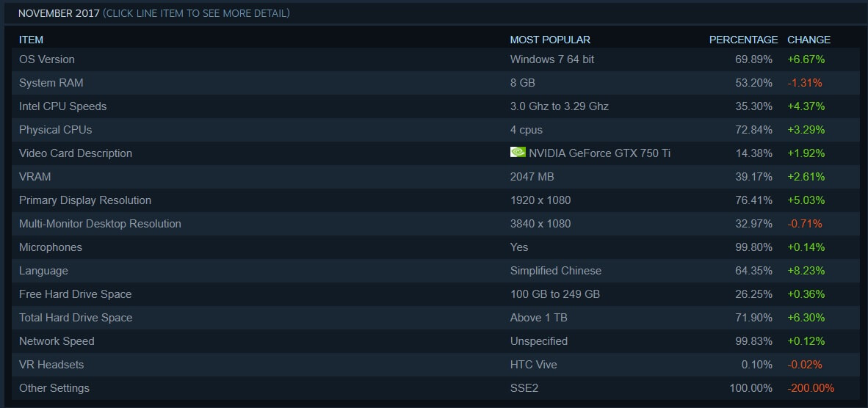Screen dimensions: 868x408
Task: Expand Total Hard Drive Space row
Action: pos(76,318)
